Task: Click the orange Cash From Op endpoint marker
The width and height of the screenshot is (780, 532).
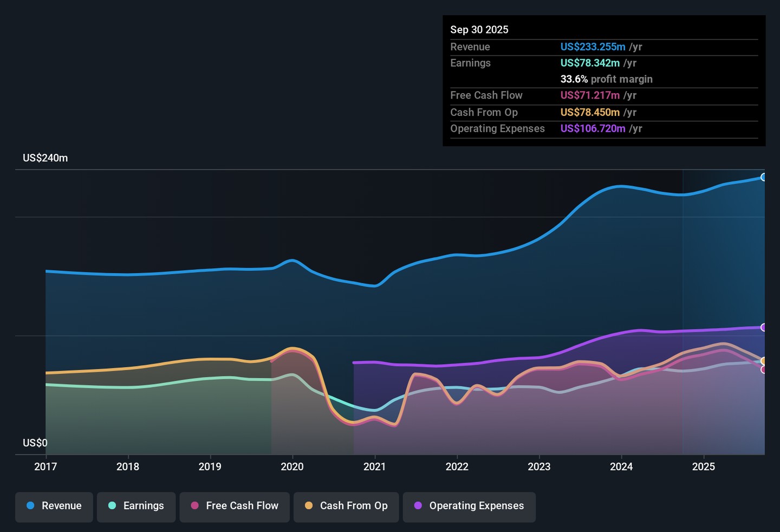Action: click(764, 361)
